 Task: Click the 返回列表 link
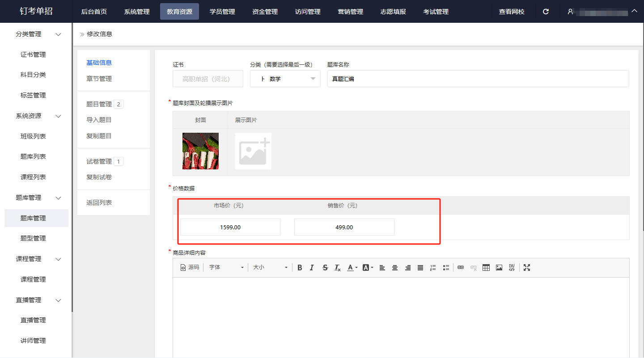[x=99, y=202]
